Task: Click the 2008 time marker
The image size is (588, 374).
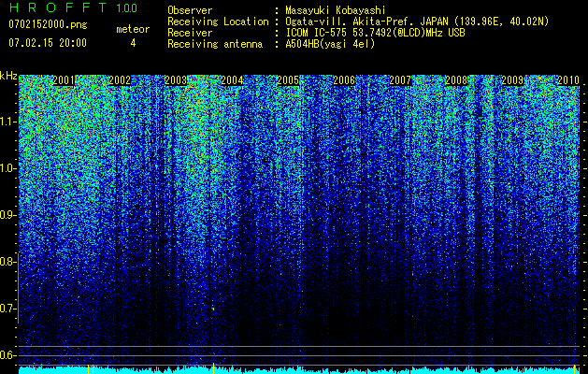Action: pos(456,80)
